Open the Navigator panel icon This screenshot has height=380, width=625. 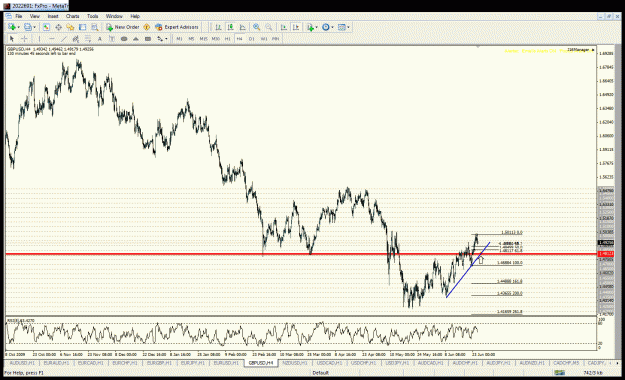(70, 27)
